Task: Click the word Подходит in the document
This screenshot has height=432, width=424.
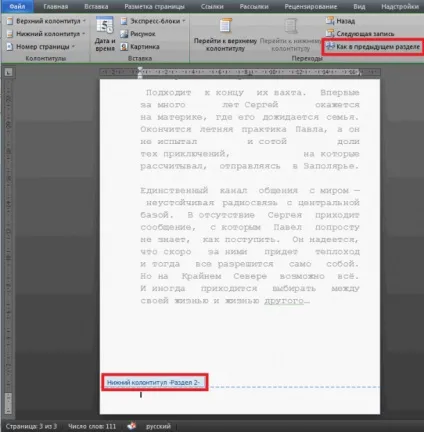Action: click(x=168, y=92)
